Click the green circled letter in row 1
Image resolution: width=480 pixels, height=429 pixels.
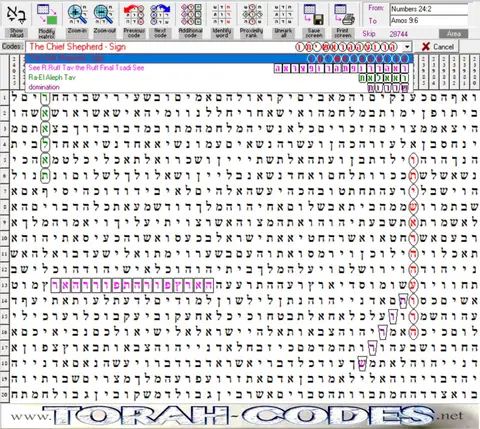click(x=45, y=98)
